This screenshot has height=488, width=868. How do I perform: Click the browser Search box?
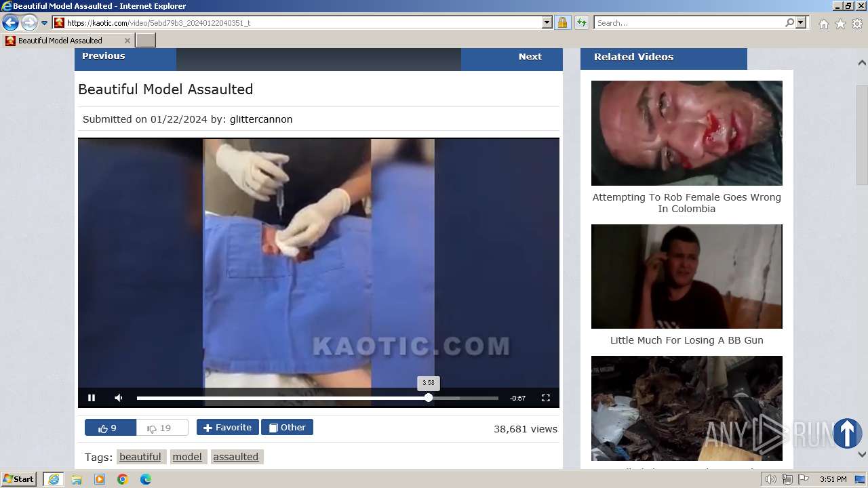[689, 22]
